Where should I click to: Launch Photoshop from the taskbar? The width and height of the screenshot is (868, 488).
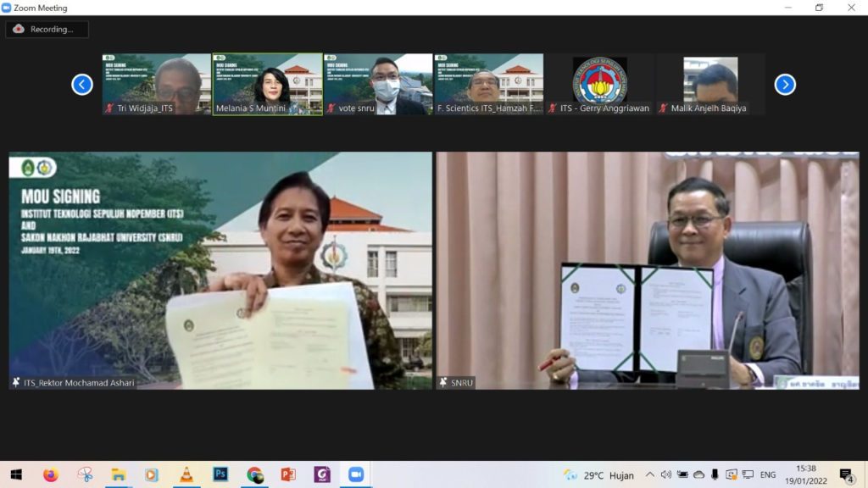[219, 475]
